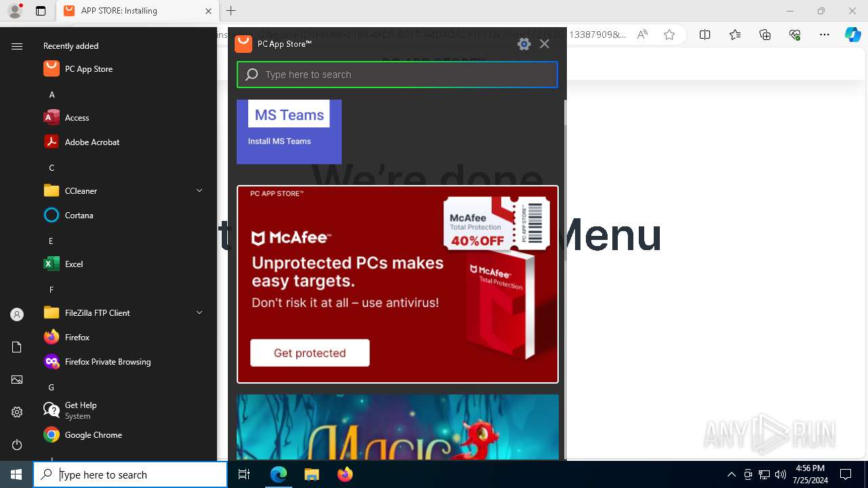Viewport: 868px width, 488px height.
Task: Open the Magic game banner
Action: coord(397,427)
